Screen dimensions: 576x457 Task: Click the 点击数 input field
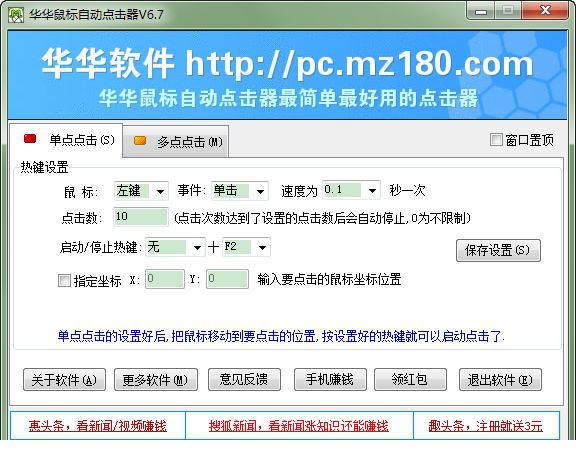coord(141,217)
